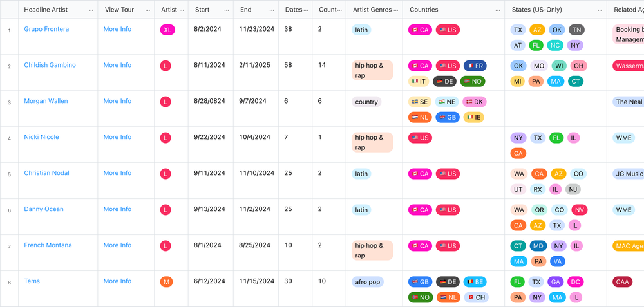Click More Info for Morgan Wallen
Viewport: 644px width, 307px height.
click(x=117, y=101)
